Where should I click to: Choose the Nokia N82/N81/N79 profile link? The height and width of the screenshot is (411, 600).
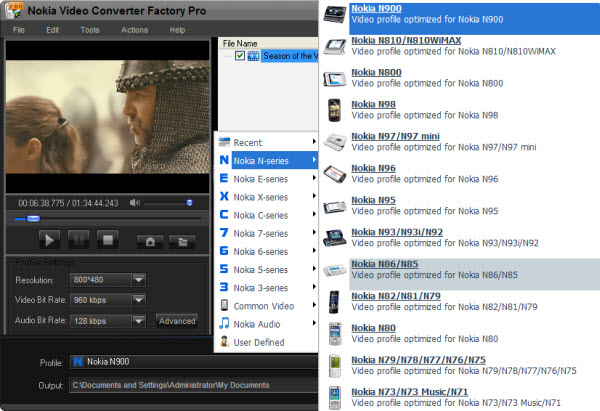(x=396, y=296)
